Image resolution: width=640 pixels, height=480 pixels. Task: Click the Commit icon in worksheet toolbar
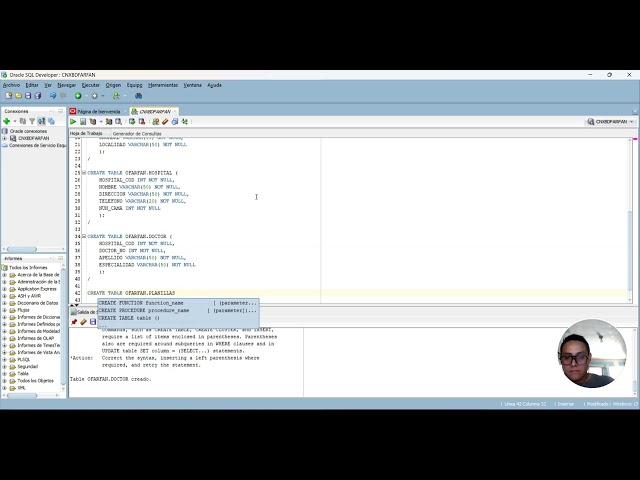(132, 122)
